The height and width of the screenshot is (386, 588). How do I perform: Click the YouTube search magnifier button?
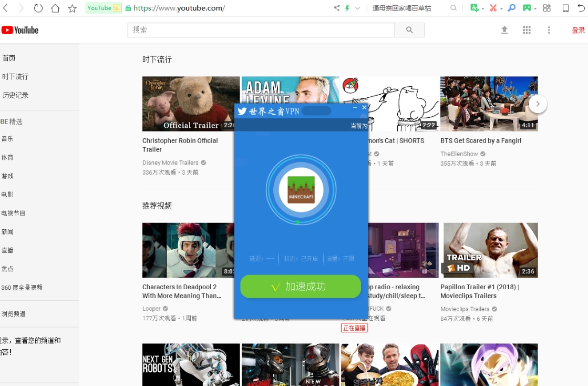pyautogui.click(x=409, y=30)
